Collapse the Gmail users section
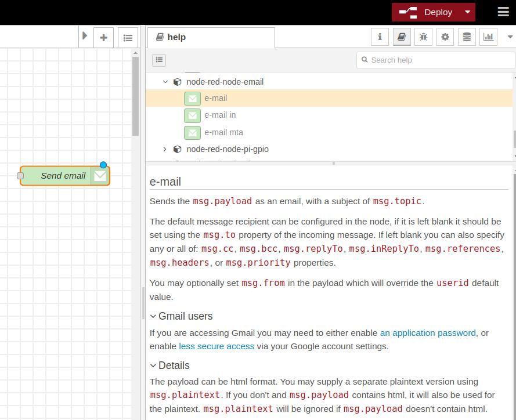 click(x=153, y=316)
